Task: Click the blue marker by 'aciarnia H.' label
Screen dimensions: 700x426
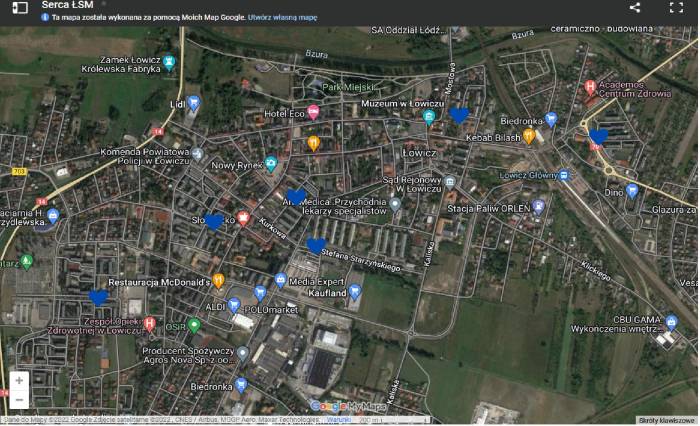Action: coord(53,216)
